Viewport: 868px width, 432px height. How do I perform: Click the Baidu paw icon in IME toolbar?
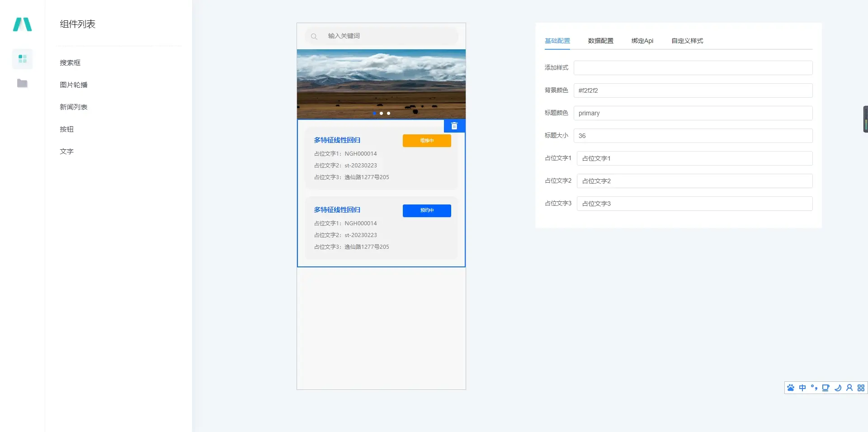791,388
